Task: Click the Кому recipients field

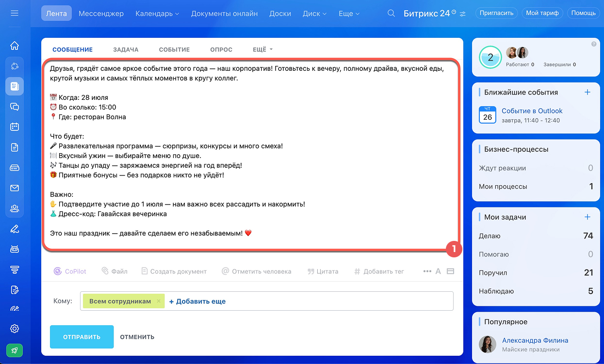Action: 266,301
